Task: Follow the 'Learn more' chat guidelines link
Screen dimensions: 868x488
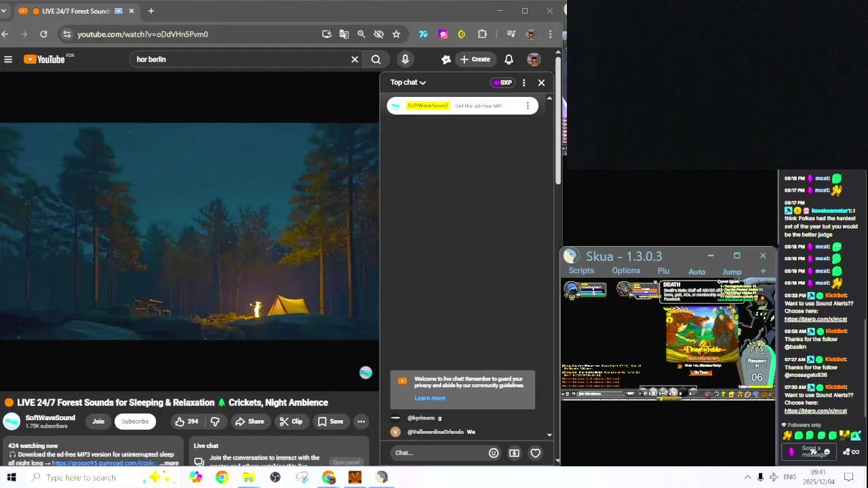Action: tap(430, 398)
